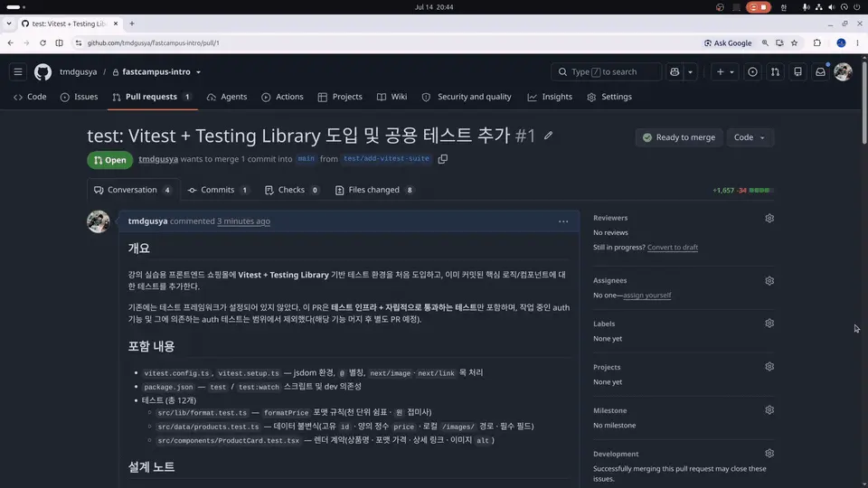Go back in browser history
Viewport: 868px width, 488px height.
pyautogui.click(x=11, y=42)
